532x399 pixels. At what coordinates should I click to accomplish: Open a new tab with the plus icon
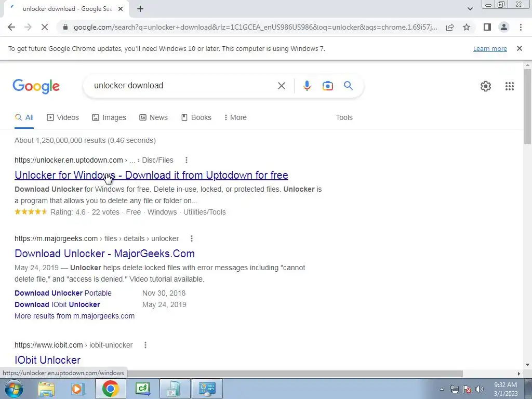click(140, 9)
